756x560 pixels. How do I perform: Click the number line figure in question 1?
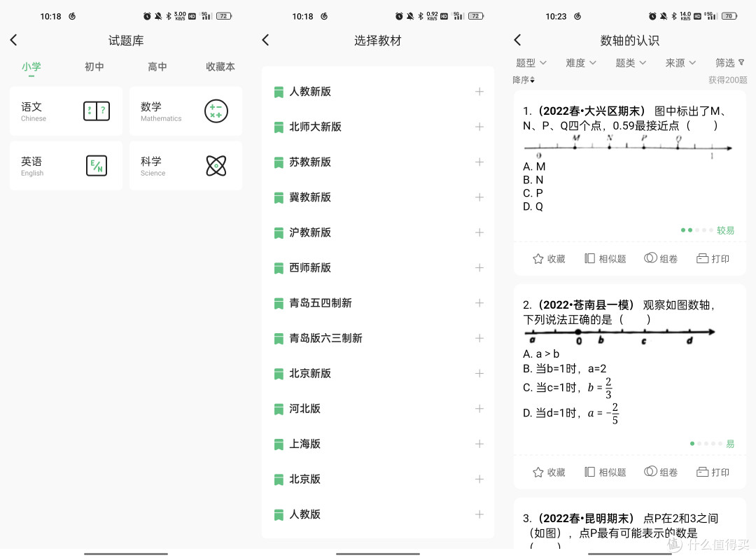coord(628,146)
